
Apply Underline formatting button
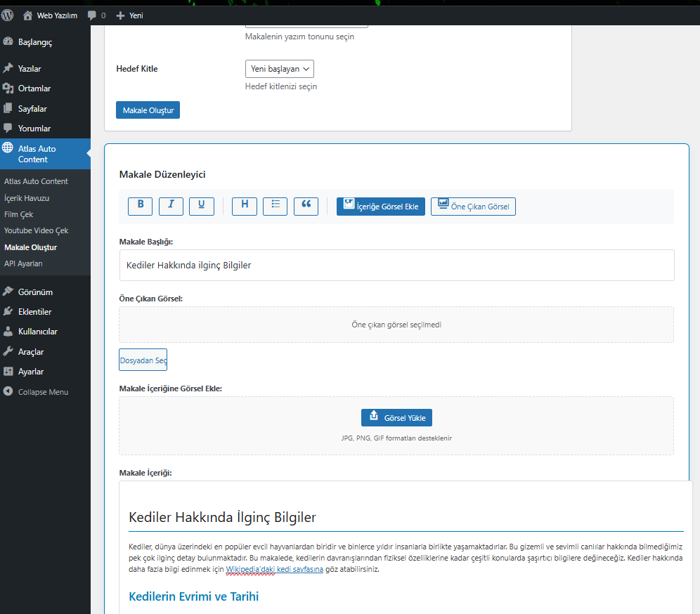[x=202, y=206]
